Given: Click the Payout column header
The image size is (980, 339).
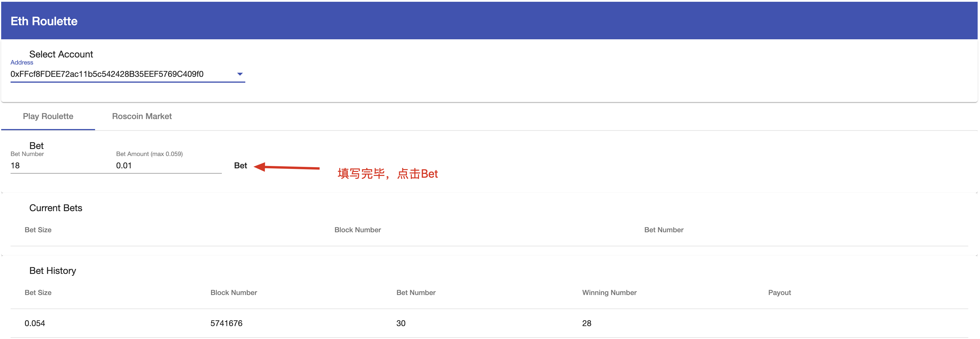Looking at the screenshot, I should pos(780,293).
